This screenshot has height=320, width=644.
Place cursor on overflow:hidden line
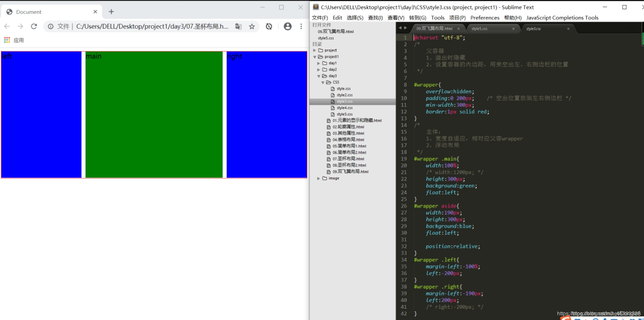450,92
